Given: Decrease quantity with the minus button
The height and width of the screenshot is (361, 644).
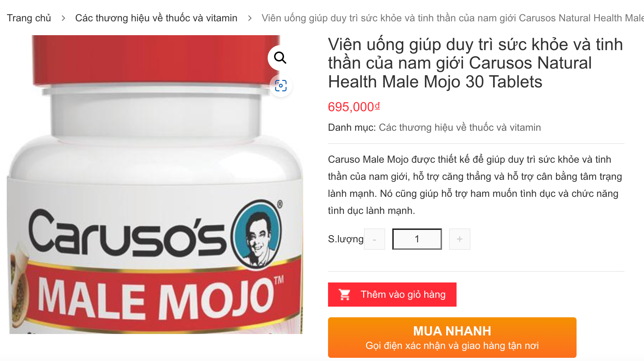Looking at the screenshot, I should [375, 239].
